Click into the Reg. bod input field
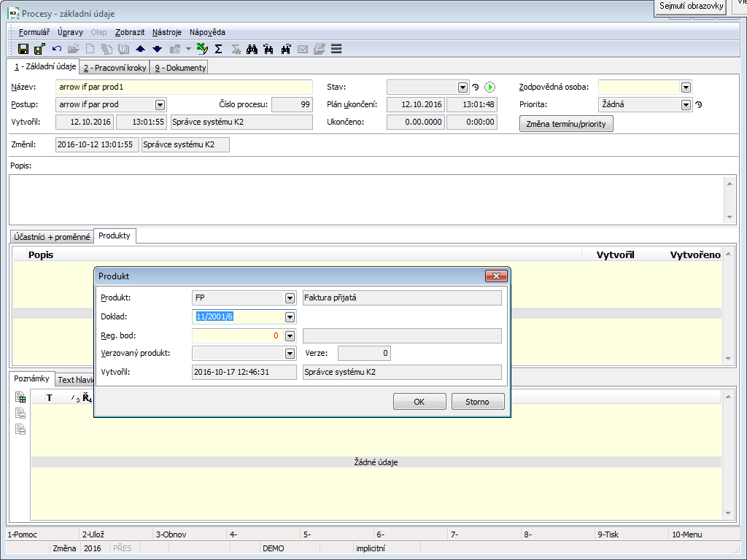This screenshot has height=560, width=747. [236, 335]
